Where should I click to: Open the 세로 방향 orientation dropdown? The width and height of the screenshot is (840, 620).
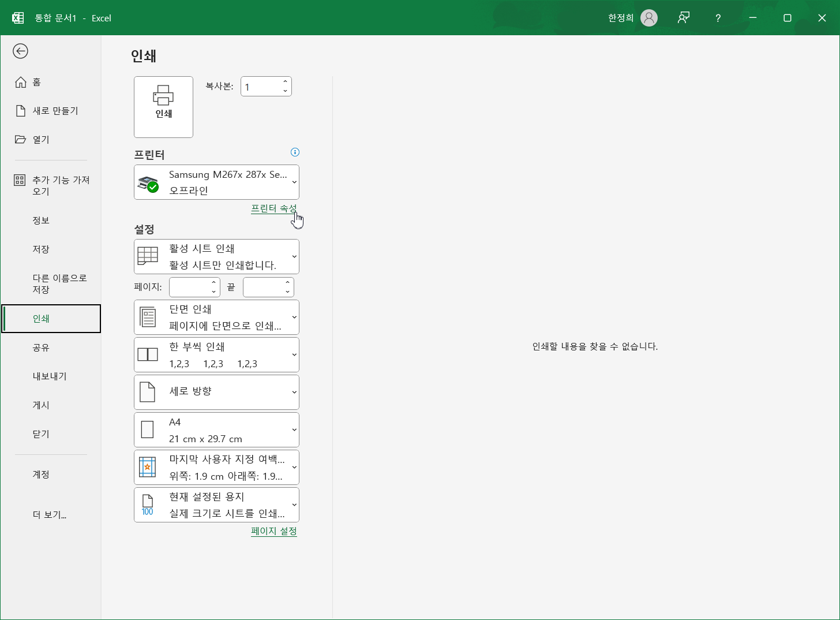click(x=216, y=393)
